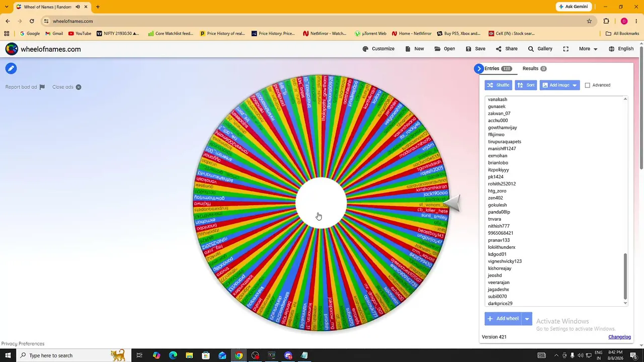Go back in browser
This screenshot has width=644, height=362.
coord(8,21)
